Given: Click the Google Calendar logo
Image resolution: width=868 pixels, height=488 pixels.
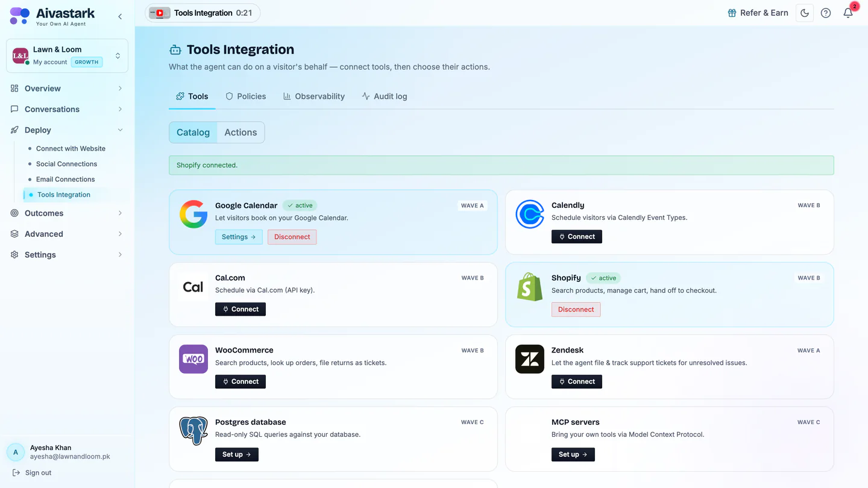Looking at the screenshot, I should (193, 214).
